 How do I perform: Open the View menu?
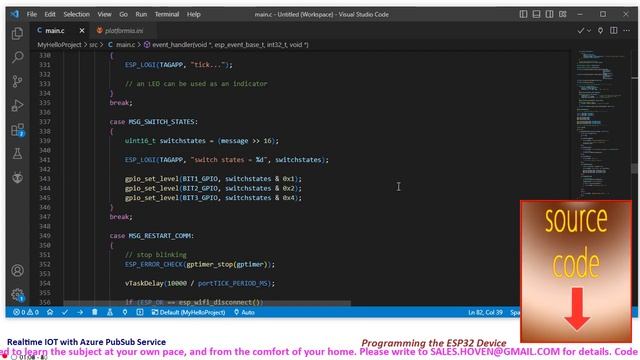[104, 14]
